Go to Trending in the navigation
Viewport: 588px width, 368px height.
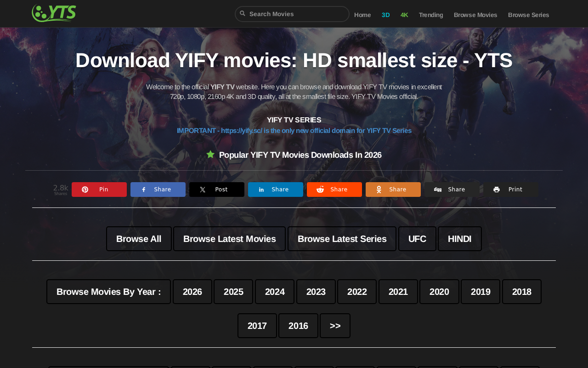click(431, 15)
